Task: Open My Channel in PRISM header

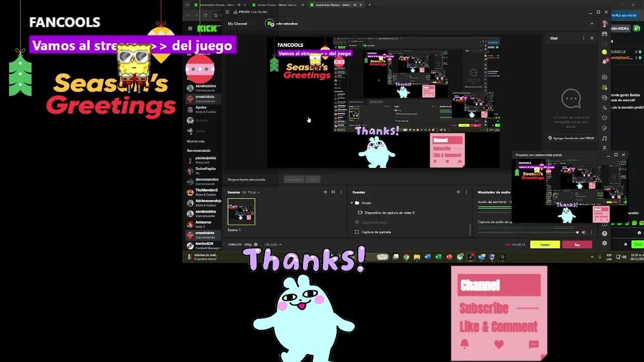Action: pyautogui.click(x=237, y=24)
